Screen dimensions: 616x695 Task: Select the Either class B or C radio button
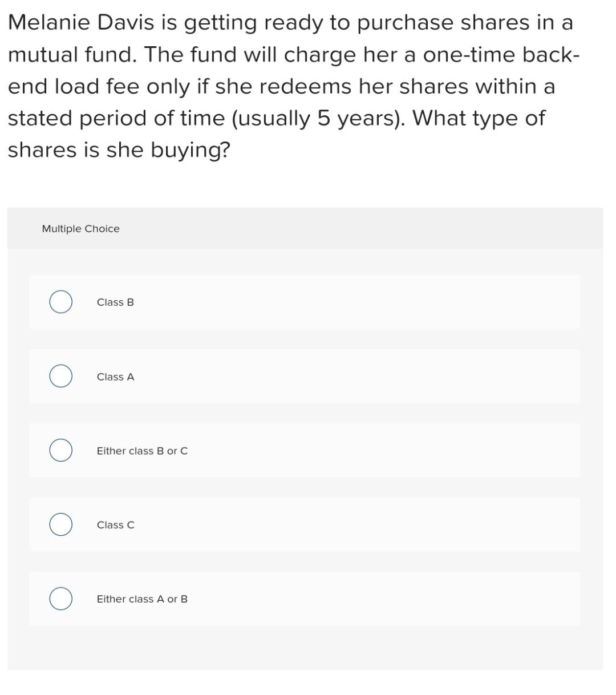tap(60, 450)
